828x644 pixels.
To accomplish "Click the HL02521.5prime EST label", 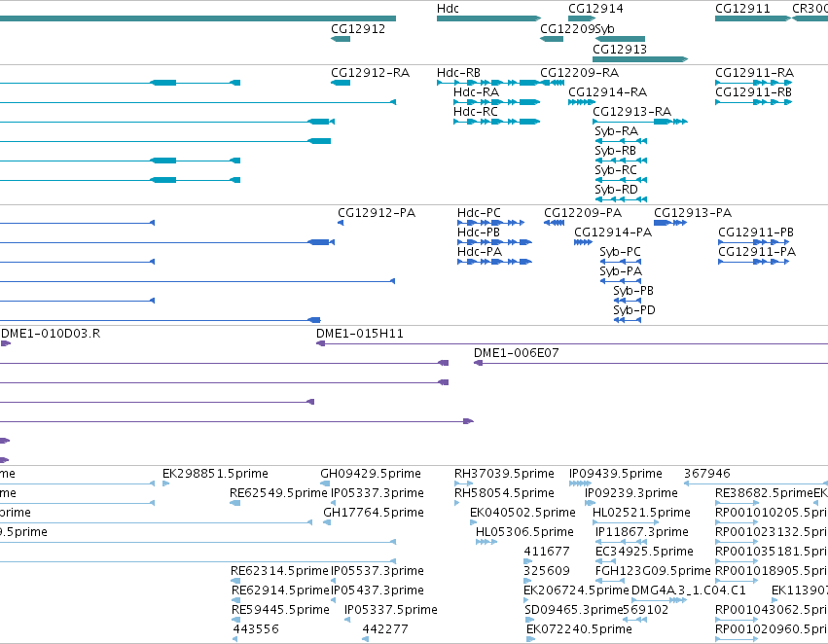I will [x=641, y=513].
